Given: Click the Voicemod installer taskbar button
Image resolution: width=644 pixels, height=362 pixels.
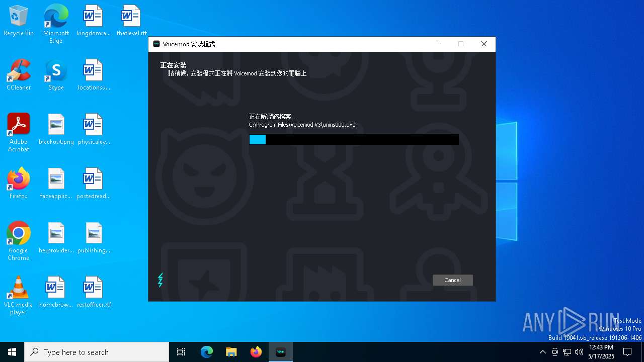Looking at the screenshot, I should point(281,352).
